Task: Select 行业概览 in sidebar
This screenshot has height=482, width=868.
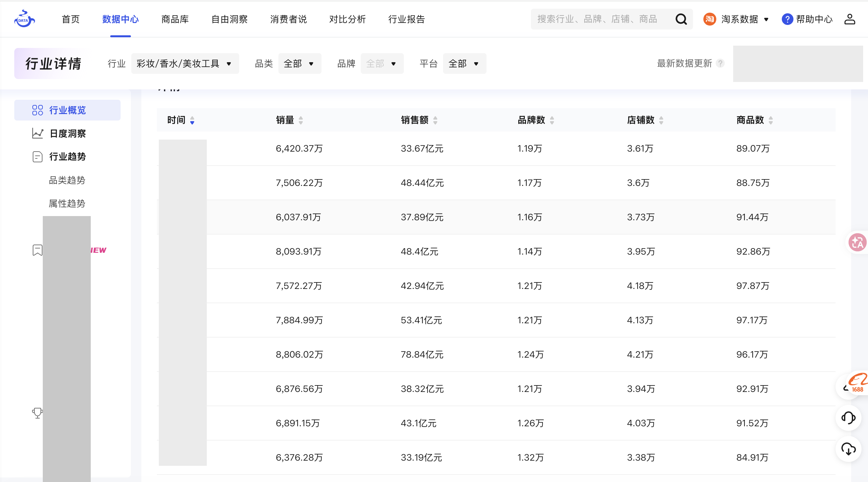Action: point(67,110)
